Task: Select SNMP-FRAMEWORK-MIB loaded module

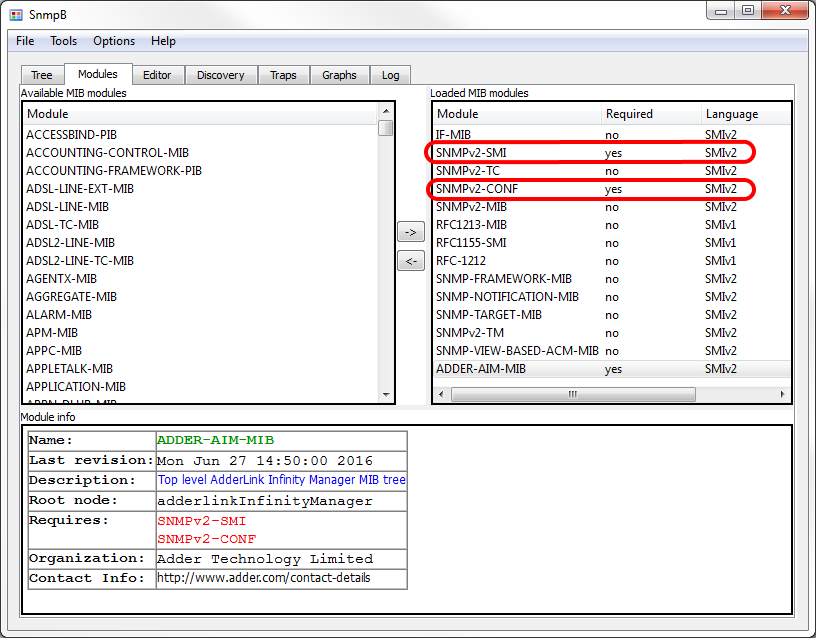Action: 612,279
